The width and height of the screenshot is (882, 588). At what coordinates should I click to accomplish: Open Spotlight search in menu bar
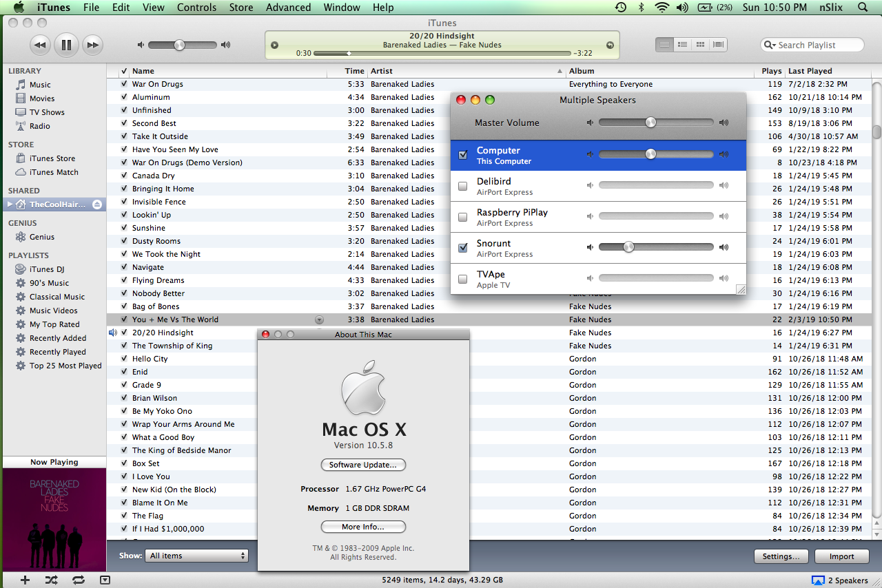863,8
